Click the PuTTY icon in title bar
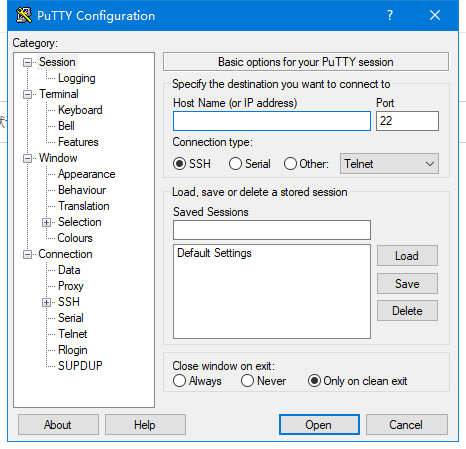Viewport: 466px width, 449px height. pos(24,15)
